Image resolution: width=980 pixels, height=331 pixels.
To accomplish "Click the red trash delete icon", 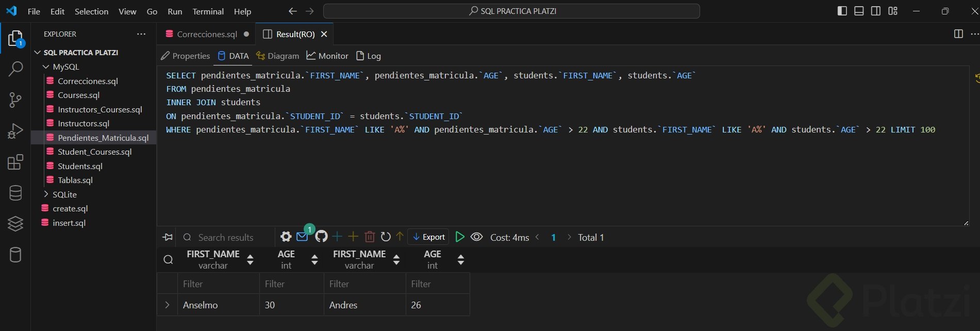I will [370, 237].
